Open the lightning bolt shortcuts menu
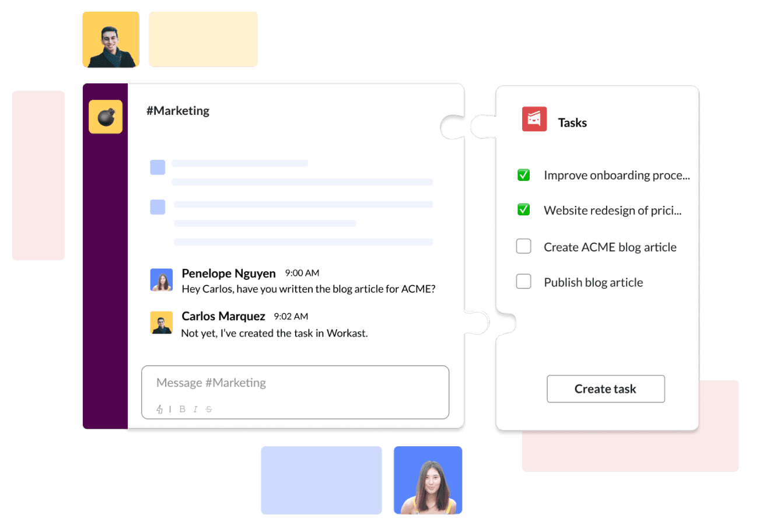The height and width of the screenshot is (532, 763). click(x=160, y=409)
